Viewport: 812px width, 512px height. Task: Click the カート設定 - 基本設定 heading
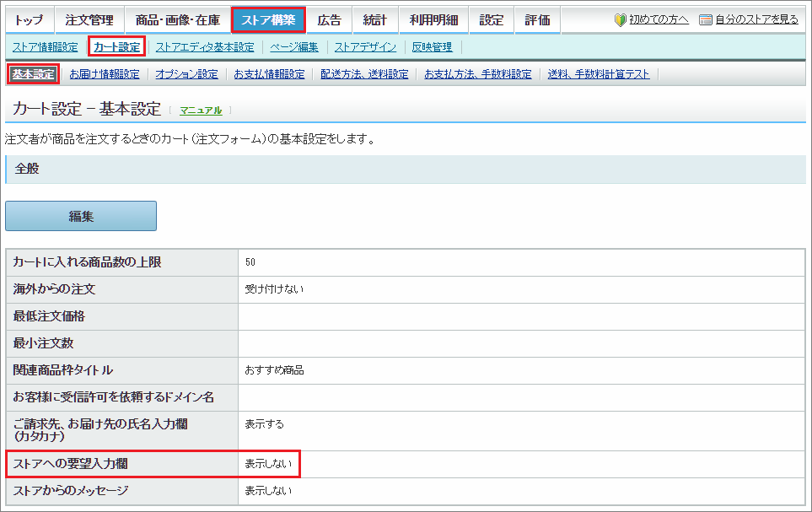pyautogui.click(x=87, y=109)
